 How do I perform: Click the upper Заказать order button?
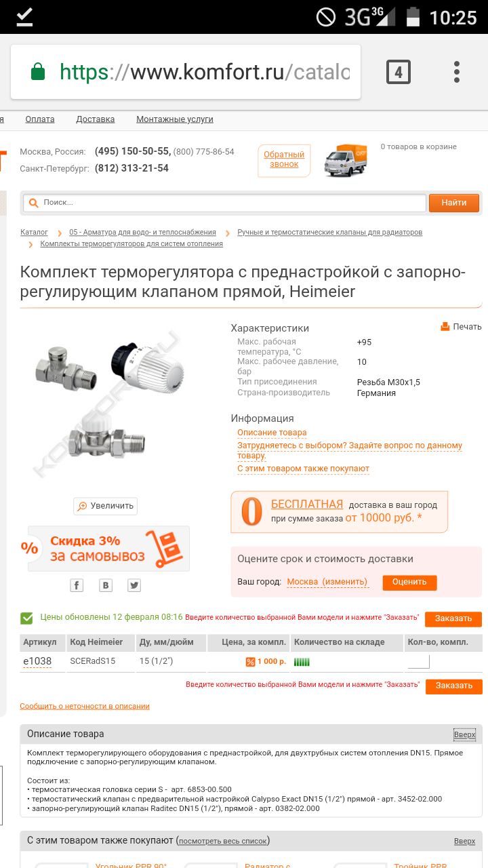point(453,618)
